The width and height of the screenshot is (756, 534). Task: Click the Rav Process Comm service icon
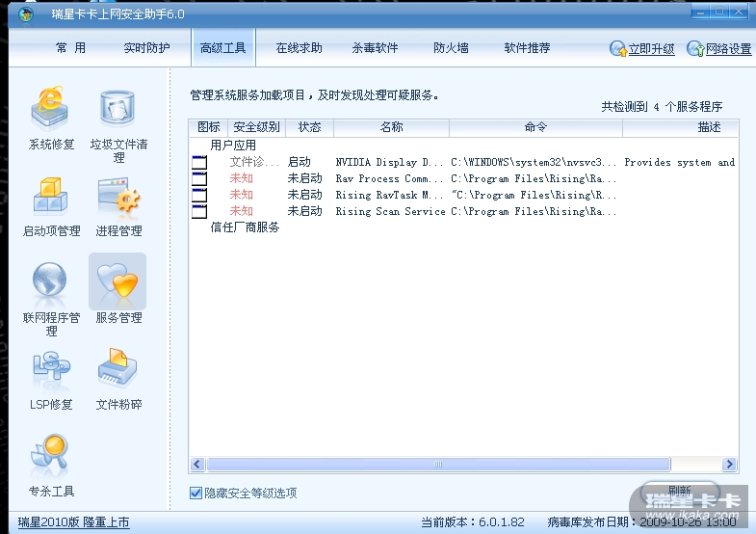(x=199, y=178)
